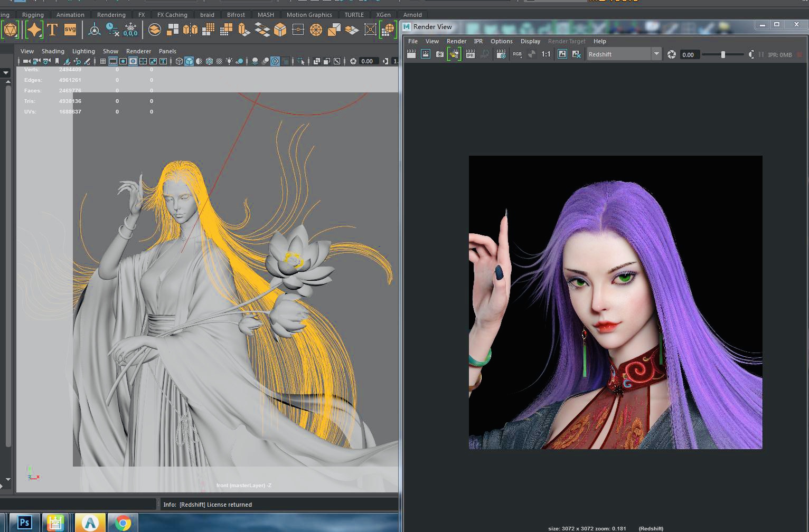
Task: Open the viewport Show menu
Action: pyautogui.click(x=110, y=51)
